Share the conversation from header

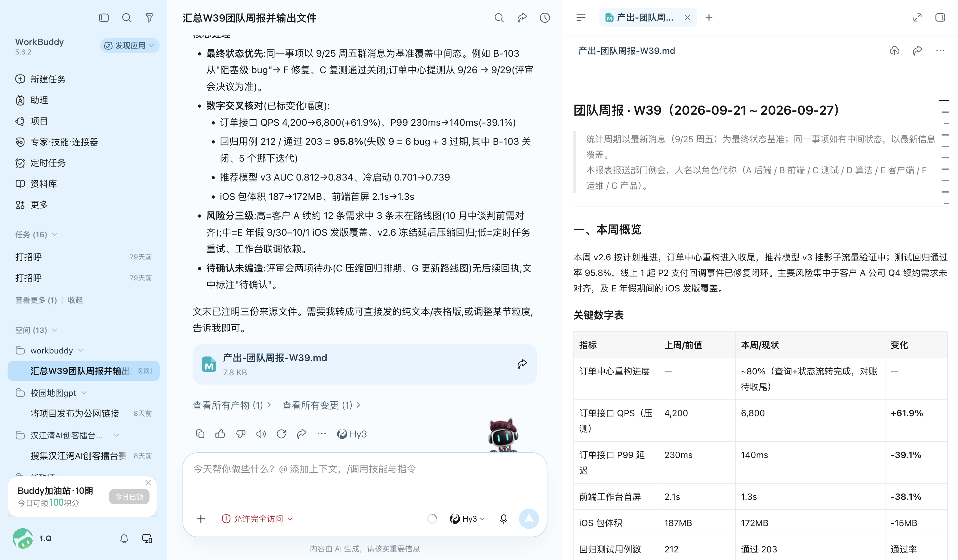coord(522,18)
